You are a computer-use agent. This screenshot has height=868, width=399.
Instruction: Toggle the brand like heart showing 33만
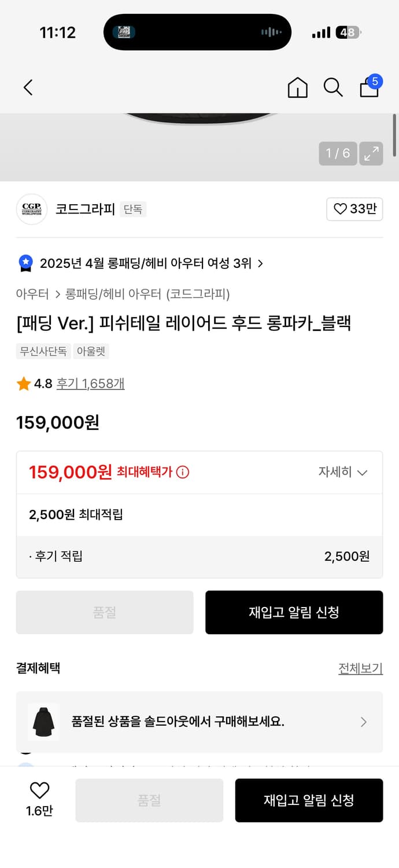[x=354, y=209]
